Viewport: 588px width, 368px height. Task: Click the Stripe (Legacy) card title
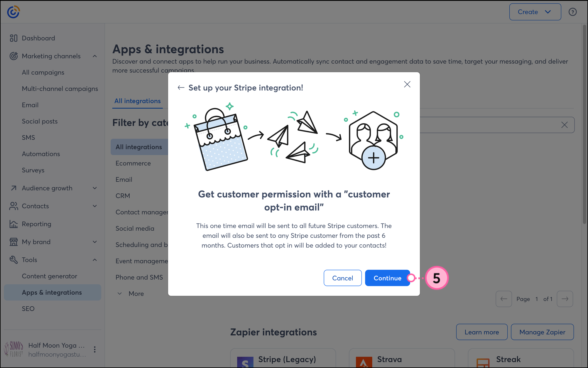pos(287,359)
